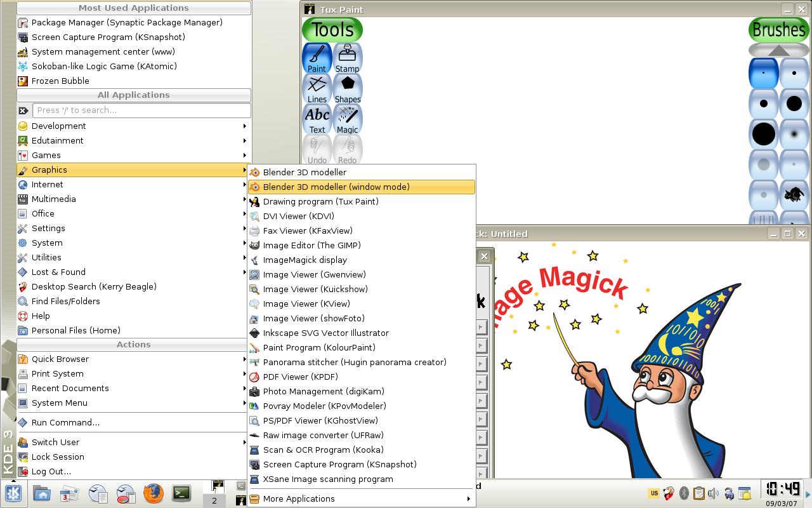The image size is (812, 508).
Task: Open System management center (www)
Action: point(134,51)
